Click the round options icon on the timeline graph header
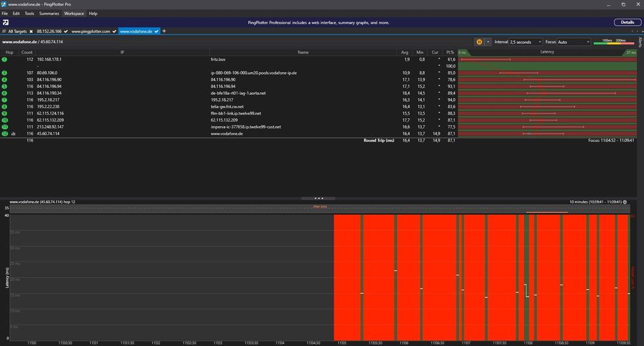 click(x=625, y=202)
